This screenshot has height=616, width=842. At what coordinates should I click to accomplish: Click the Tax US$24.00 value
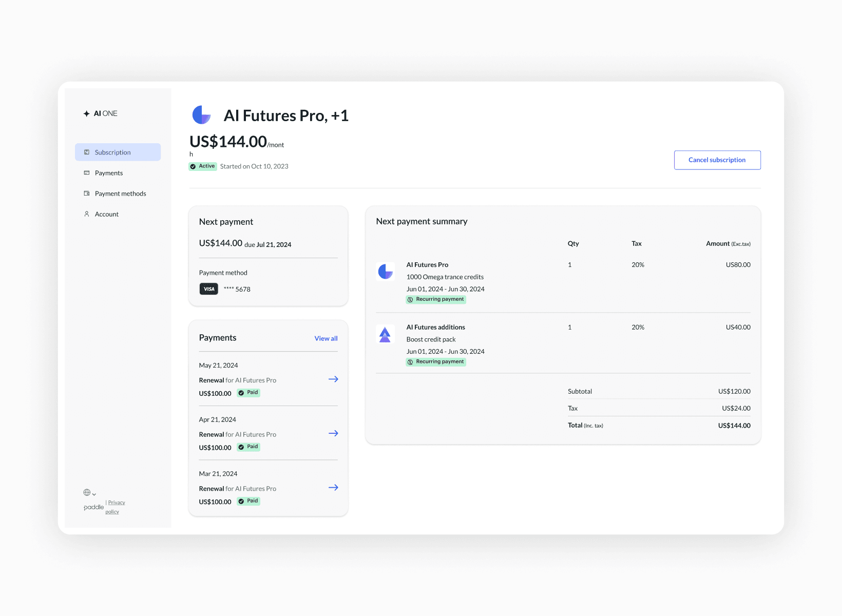(x=736, y=408)
